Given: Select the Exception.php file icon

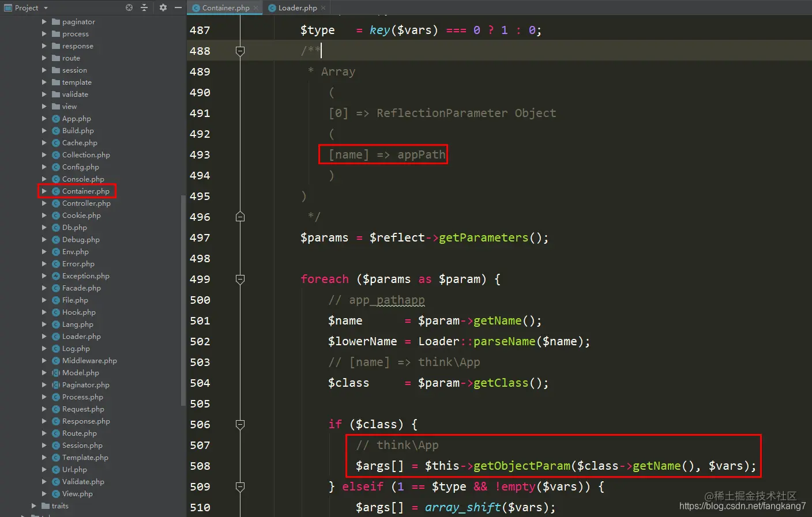Looking at the screenshot, I should point(56,276).
